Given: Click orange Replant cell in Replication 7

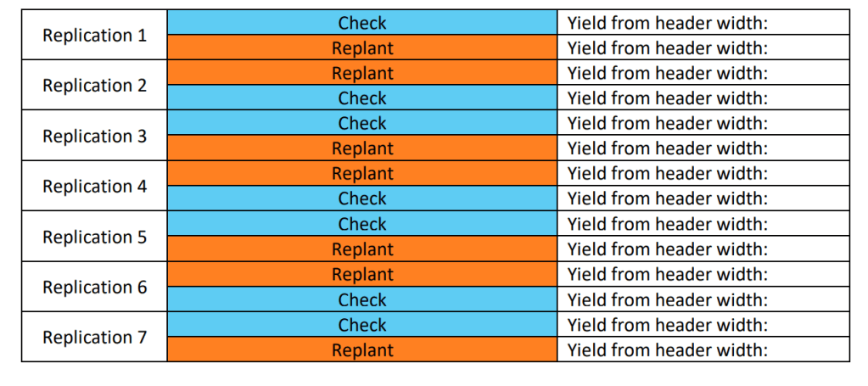Looking at the screenshot, I should [362, 350].
